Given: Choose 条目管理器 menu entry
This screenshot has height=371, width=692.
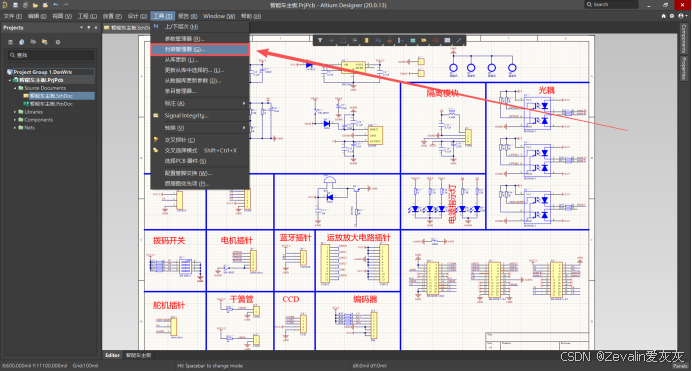Looking at the screenshot, I should pyautogui.click(x=200, y=91).
